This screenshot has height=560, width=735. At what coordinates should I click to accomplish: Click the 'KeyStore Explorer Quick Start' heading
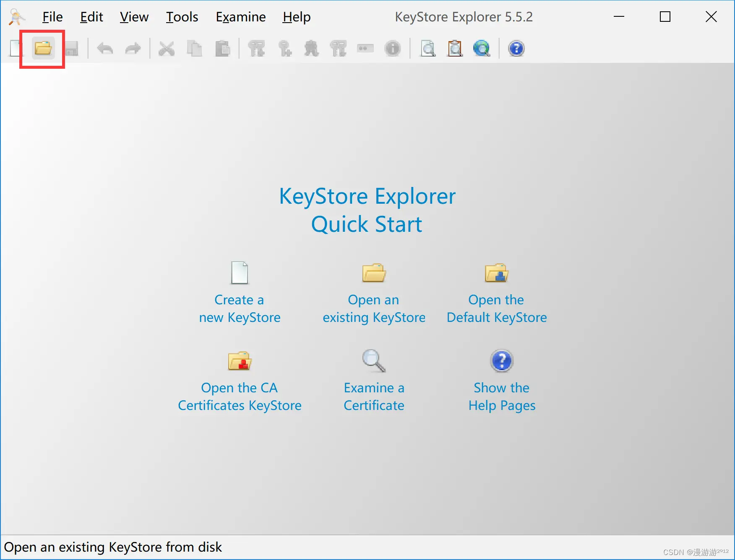[367, 210]
